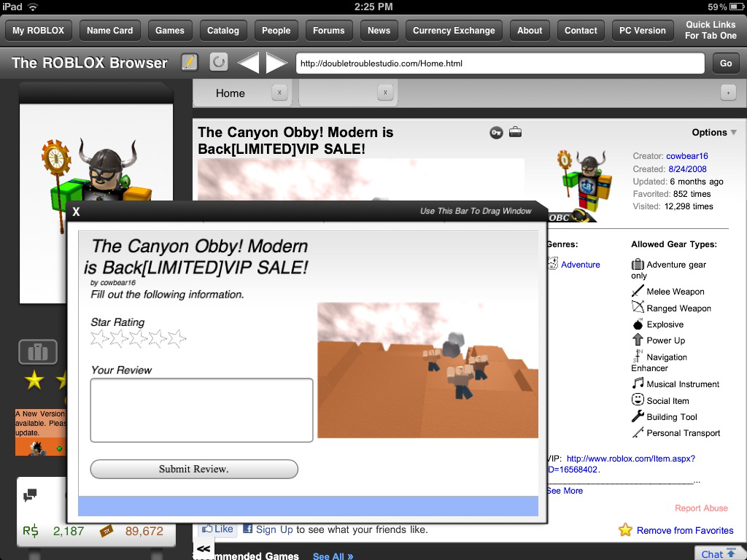Open the Contact page
This screenshot has height=560, width=747.
click(x=580, y=31)
